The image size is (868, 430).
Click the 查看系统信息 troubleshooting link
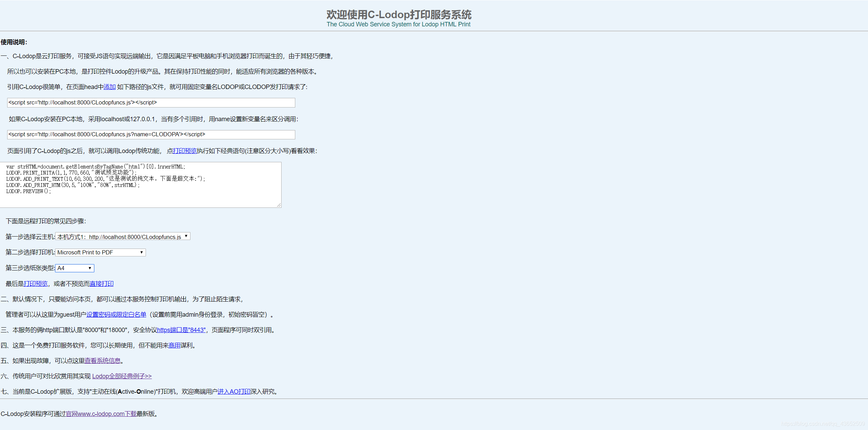[103, 360]
